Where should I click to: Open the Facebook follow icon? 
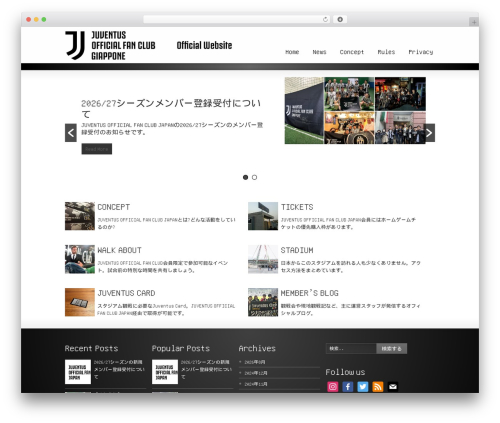348,386
